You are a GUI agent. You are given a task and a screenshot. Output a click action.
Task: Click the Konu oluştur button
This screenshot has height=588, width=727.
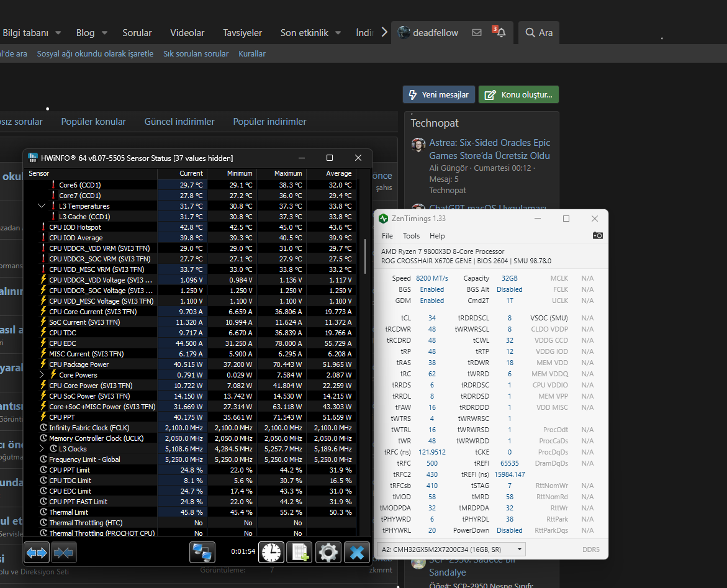click(518, 94)
